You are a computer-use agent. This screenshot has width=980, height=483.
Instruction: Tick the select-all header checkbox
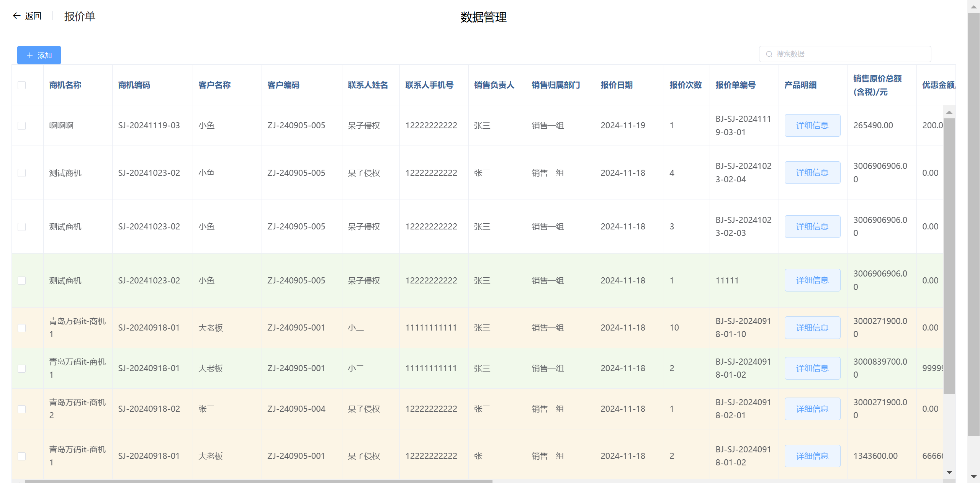(22, 85)
